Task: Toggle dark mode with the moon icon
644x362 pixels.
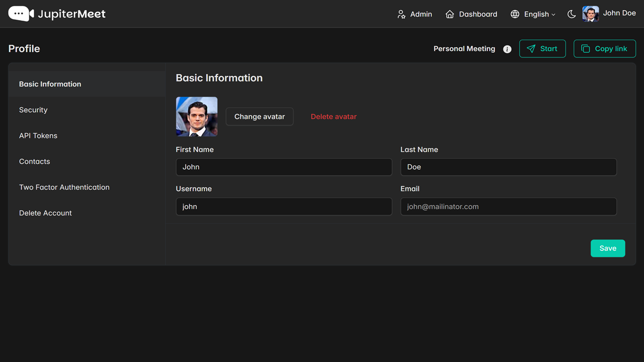Action: point(572,14)
